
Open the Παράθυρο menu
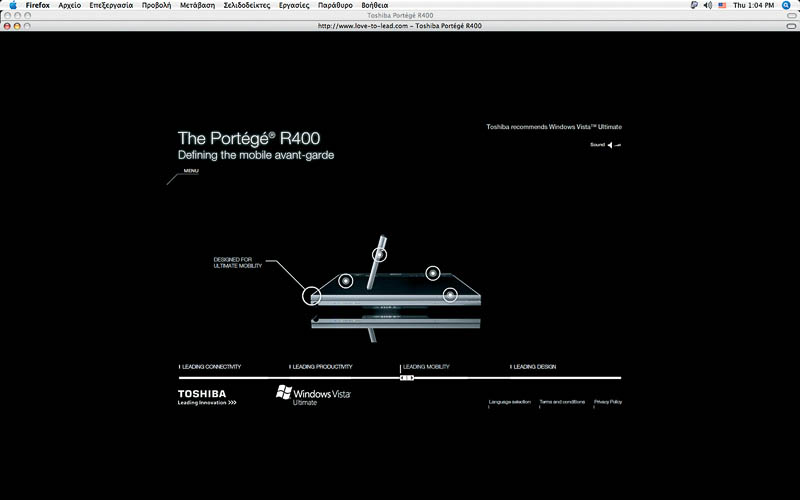click(x=335, y=5)
